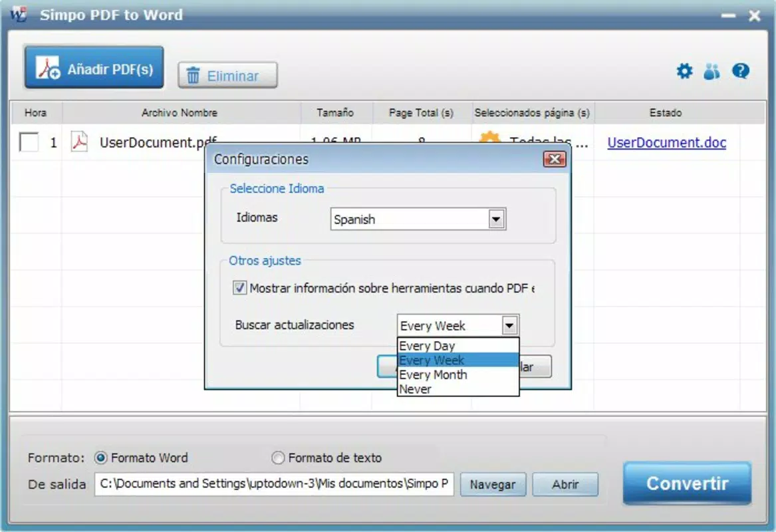
Task: Click the UserDocument.pdf file name
Action: (158, 142)
